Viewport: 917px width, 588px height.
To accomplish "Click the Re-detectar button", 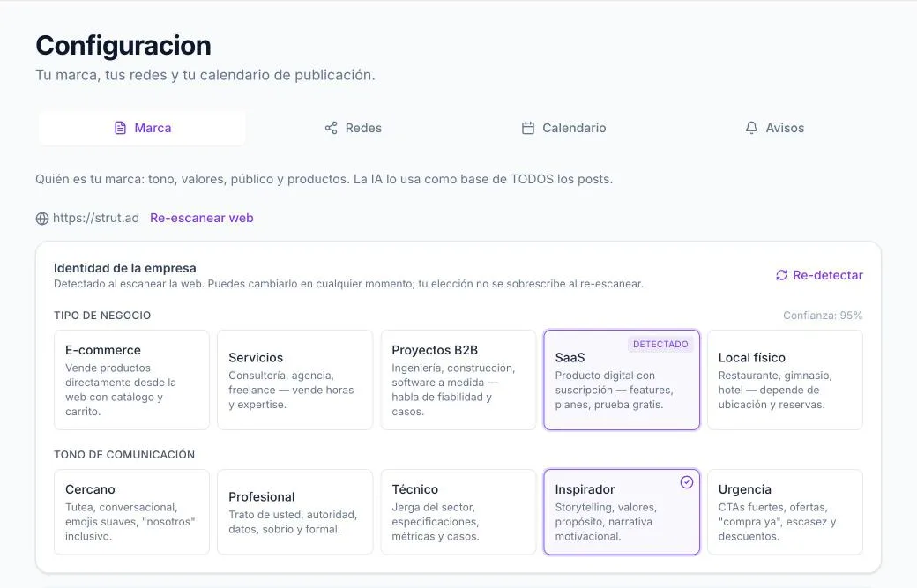I will click(x=819, y=275).
